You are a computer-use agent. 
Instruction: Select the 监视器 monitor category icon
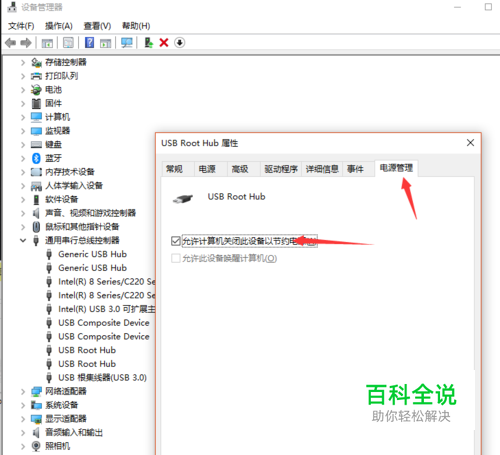coord(36,131)
